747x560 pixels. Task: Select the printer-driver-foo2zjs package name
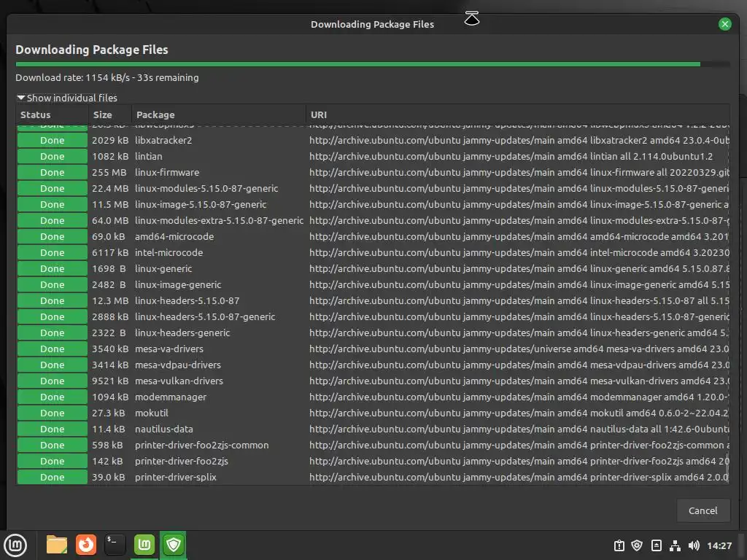tap(182, 461)
